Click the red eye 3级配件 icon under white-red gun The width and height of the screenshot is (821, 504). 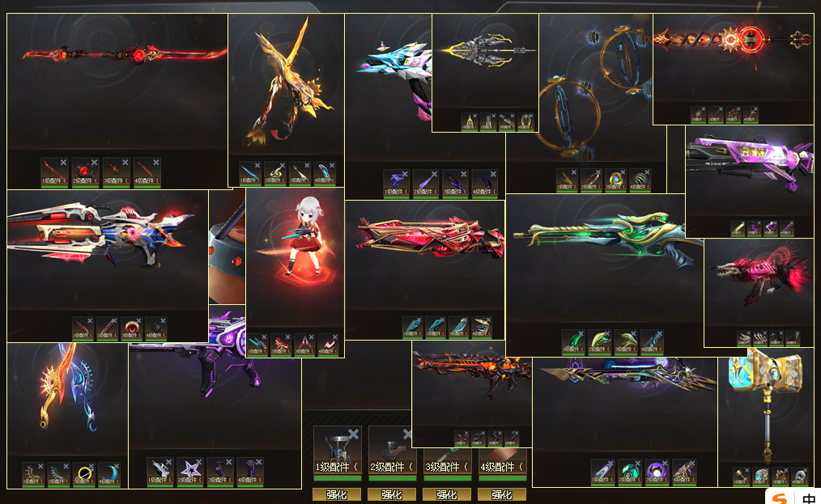(131, 328)
